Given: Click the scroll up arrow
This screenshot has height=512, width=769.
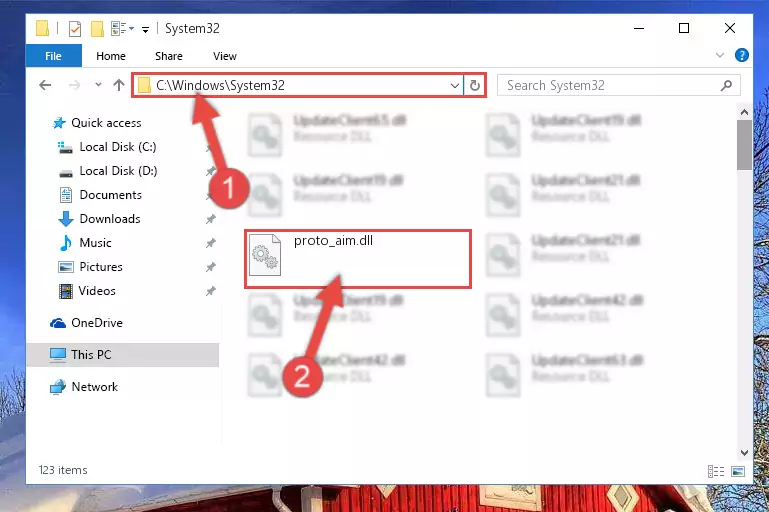Looking at the screenshot, I should click(x=744, y=112).
